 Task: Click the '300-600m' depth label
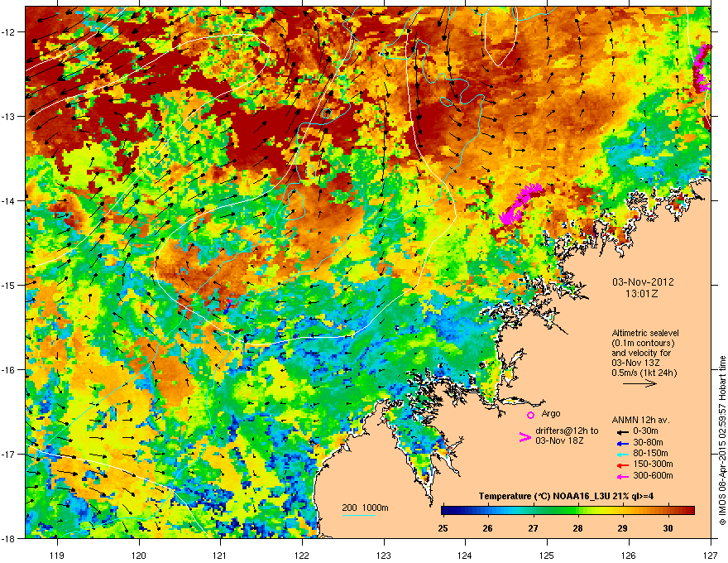coord(653,476)
